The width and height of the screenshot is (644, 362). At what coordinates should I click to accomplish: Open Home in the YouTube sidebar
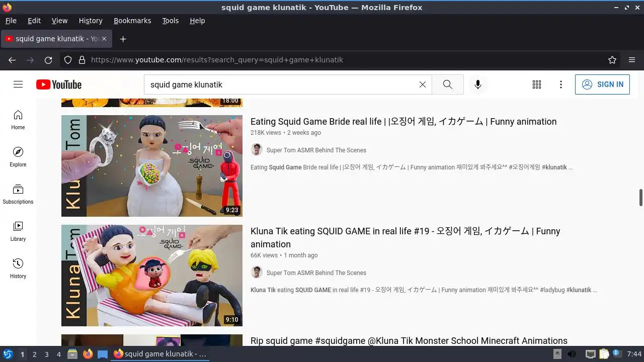pos(18,120)
